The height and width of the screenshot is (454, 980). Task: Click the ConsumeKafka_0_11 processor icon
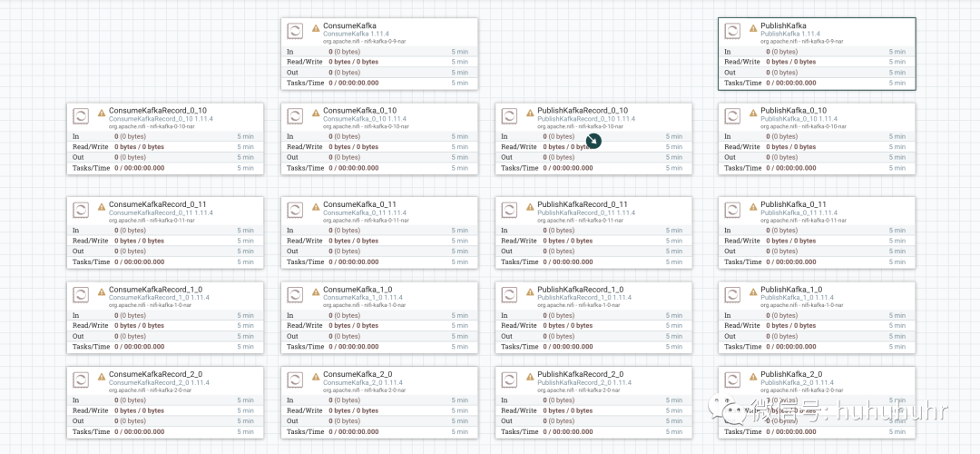295,210
